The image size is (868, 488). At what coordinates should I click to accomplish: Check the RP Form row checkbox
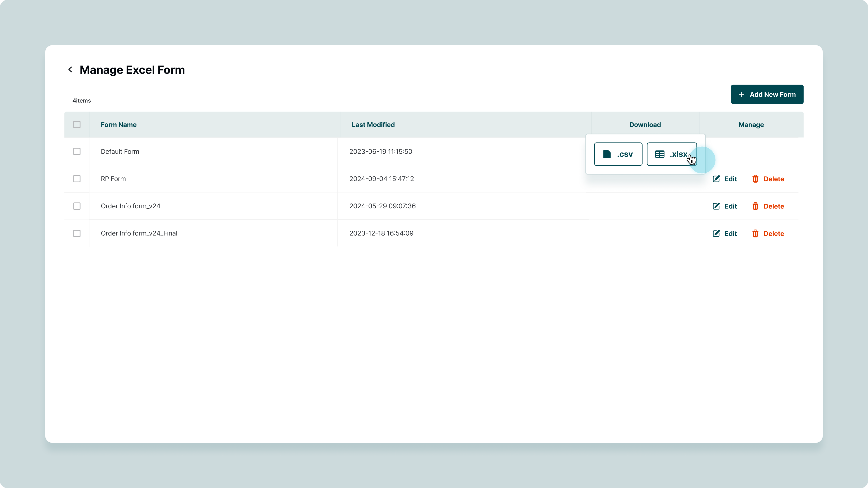pyautogui.click(x=77, y=179)
